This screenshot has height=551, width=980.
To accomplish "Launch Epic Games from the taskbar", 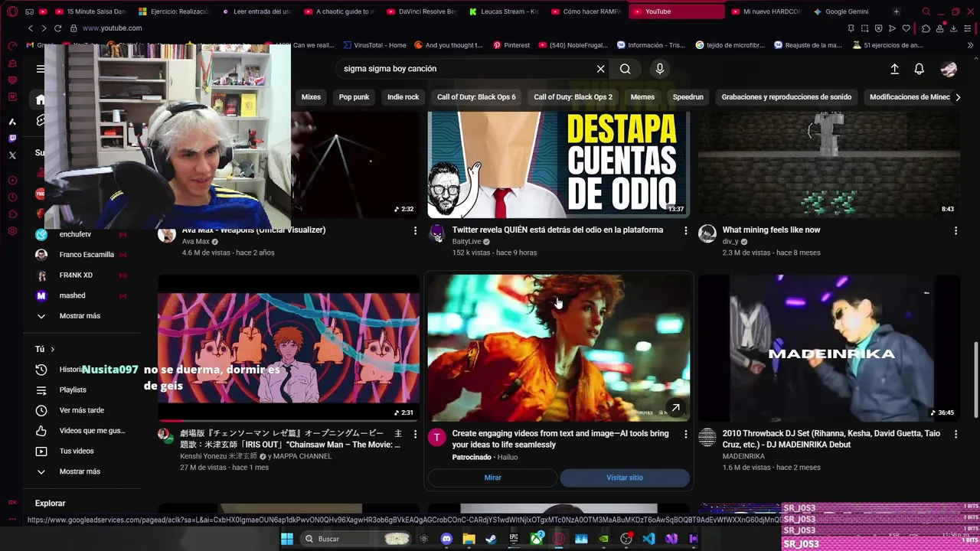I will pos(514,539).
